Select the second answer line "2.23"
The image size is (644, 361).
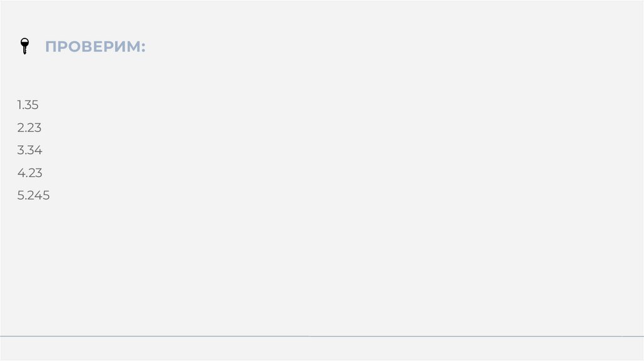(x=30, y=128)
